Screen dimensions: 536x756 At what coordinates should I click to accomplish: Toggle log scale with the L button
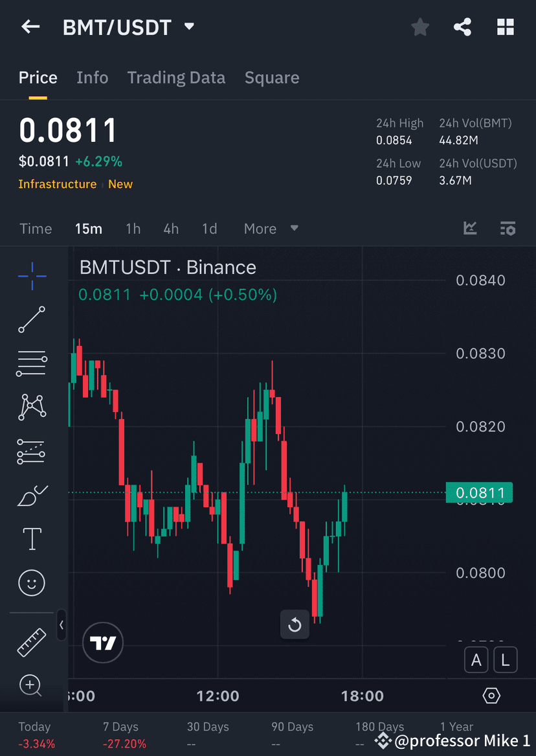pyautogui.click(x=506, y=659)
